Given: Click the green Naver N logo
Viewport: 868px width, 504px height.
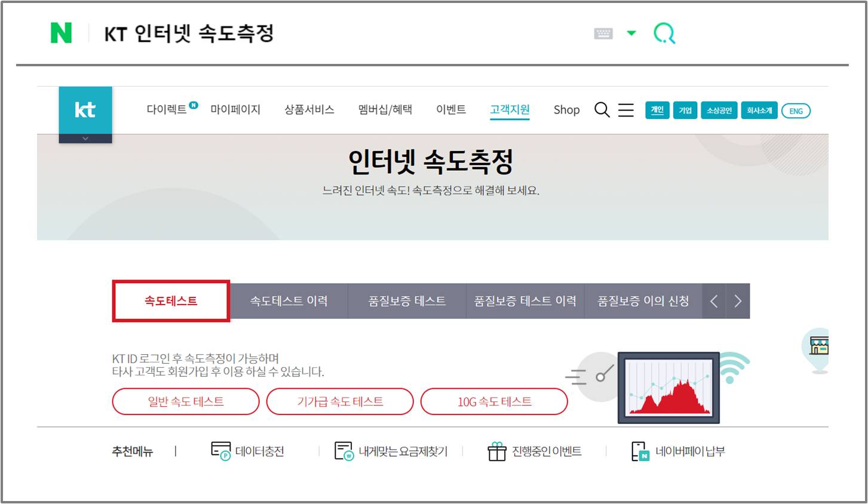Looking at the screenshot, I should click(x=61, y=33).
